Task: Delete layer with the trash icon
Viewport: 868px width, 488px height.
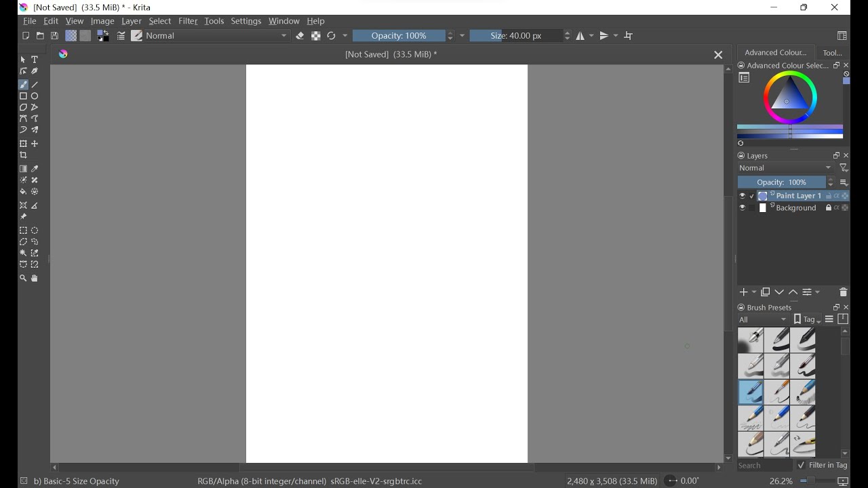Action: 844,292
